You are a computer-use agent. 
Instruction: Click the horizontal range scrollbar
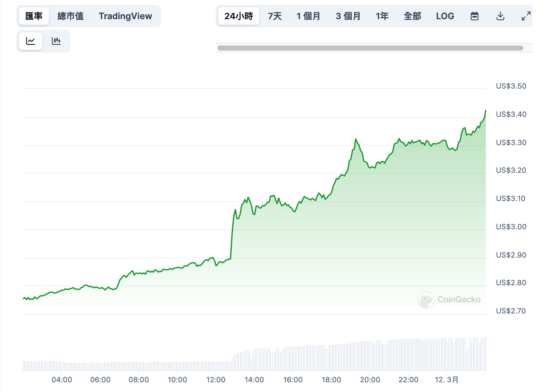click(x=370, y=48)
